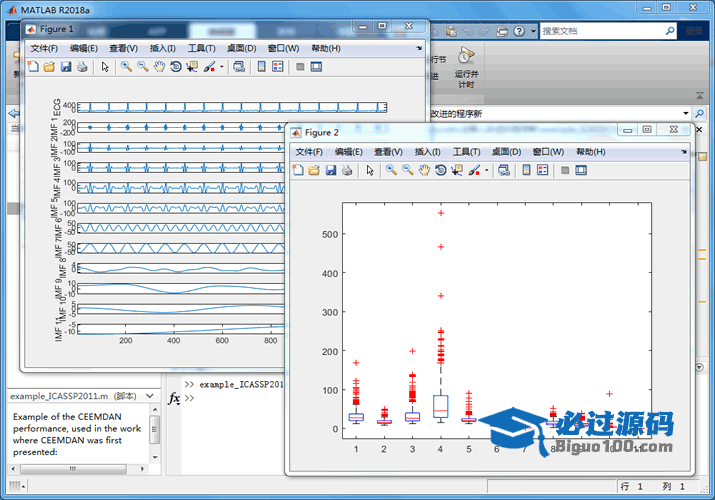The height and width of the screenshot is (500, 715).
Task: Click 运行并计时 Run and Time button
Action: coord(466,67)
